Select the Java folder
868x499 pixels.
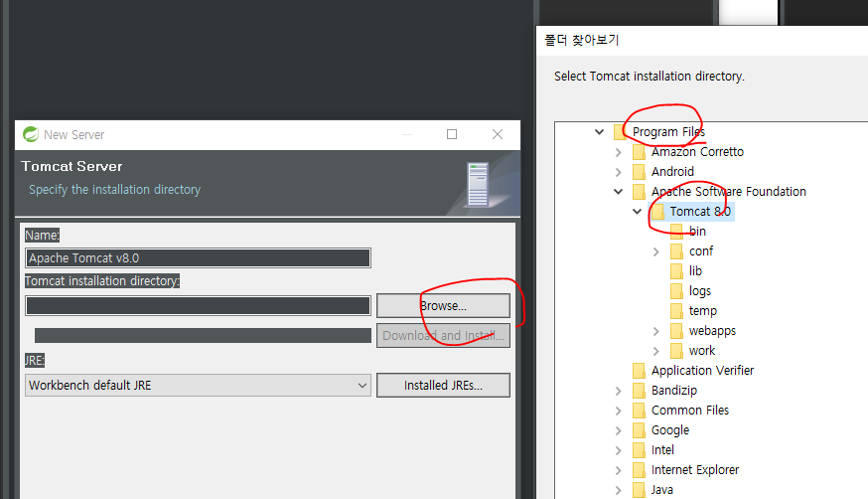662,490
